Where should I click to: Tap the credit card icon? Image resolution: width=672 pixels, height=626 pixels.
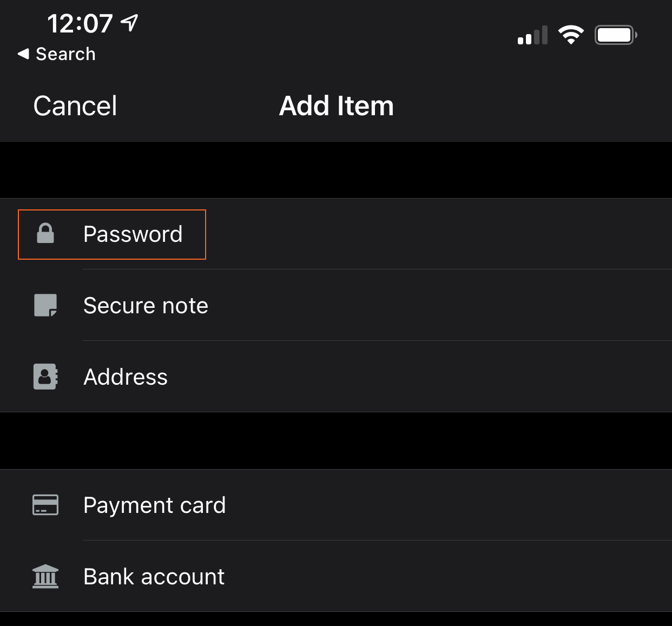tap(45, 505)
